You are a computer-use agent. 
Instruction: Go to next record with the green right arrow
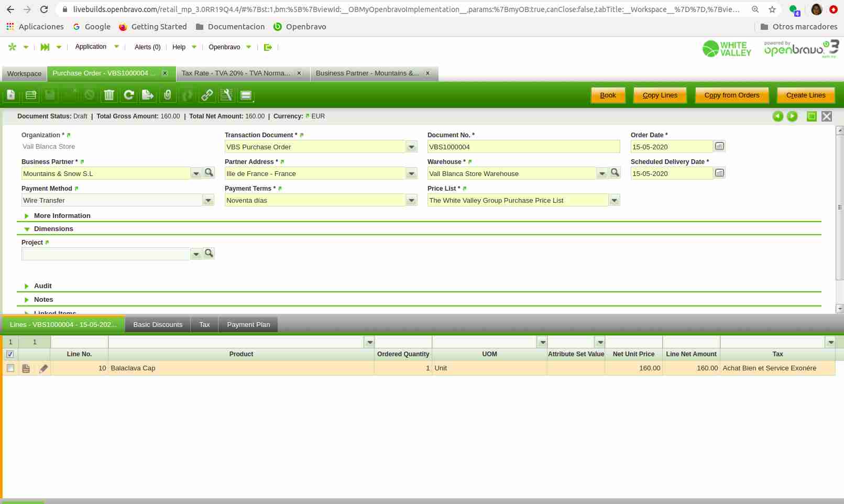coord(792,116)
